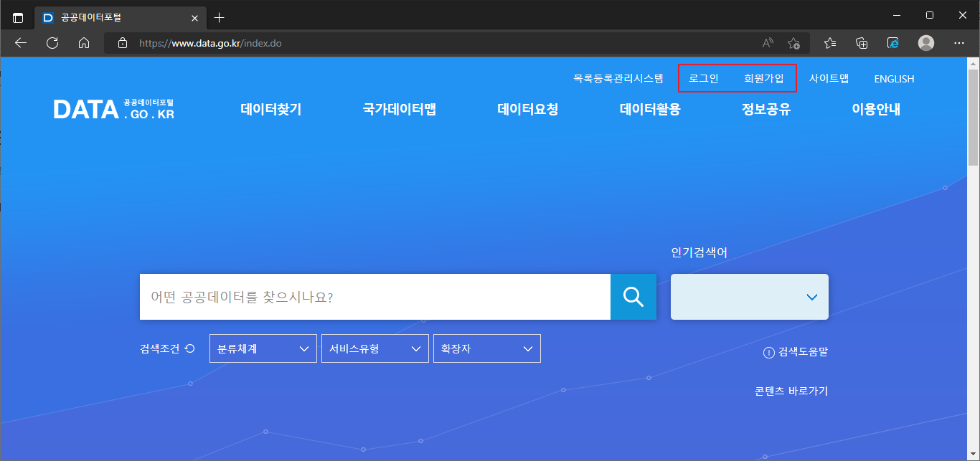Viewport: 980px width, 461px height.
Task: Click the magnifier search button
Action: 633,297
